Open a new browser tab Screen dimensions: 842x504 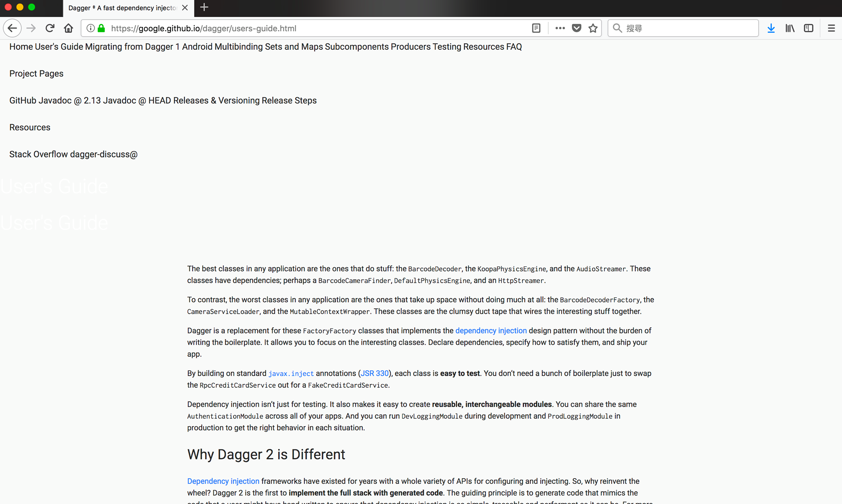(x=204, y=7)
